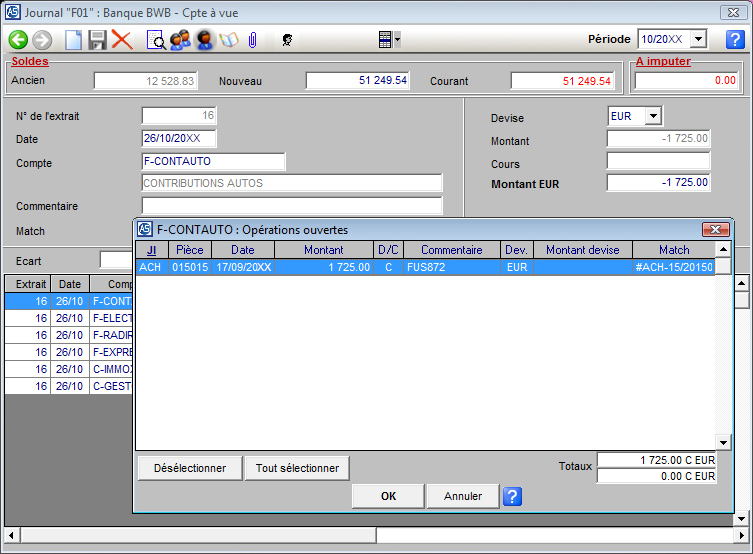Expand the Devise EUR dropdown
Viewport: 753px width, 554px height.
pyautogui.click(x=653, y=117)
